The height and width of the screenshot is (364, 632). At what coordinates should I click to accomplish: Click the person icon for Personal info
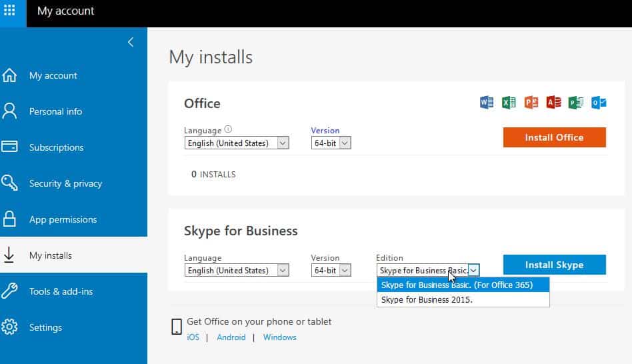click(x=9, y=111)
